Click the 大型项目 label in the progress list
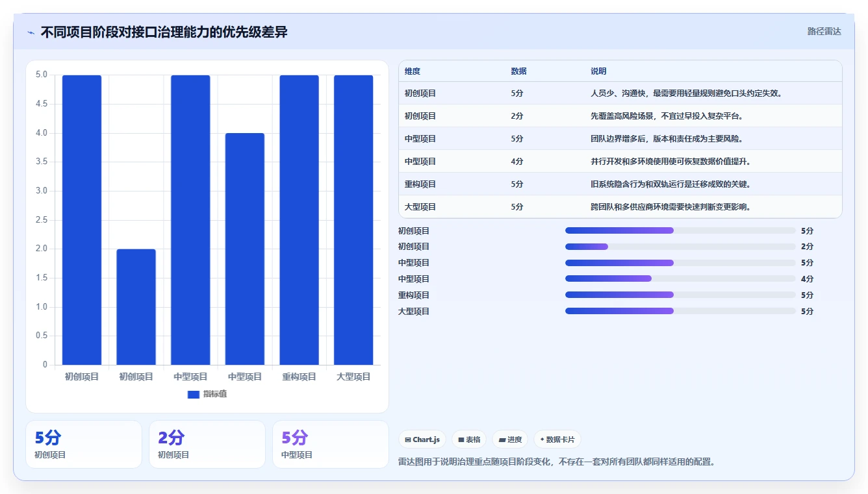The image size is (868, 494). 414,312
